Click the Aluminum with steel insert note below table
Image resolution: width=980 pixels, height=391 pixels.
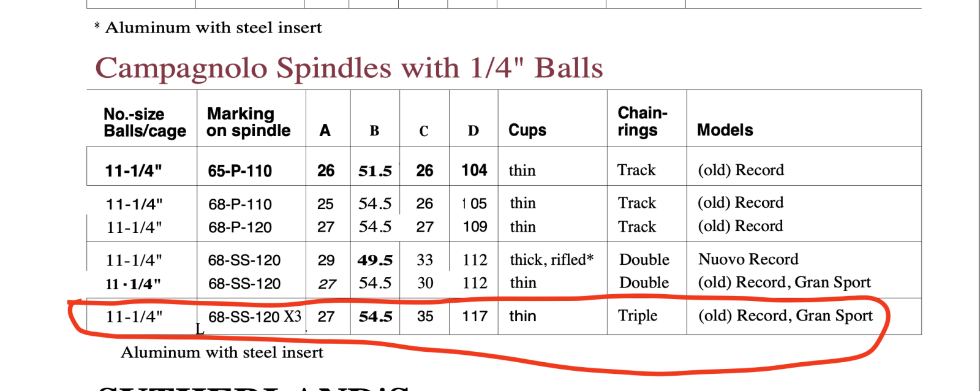point(222,352)
